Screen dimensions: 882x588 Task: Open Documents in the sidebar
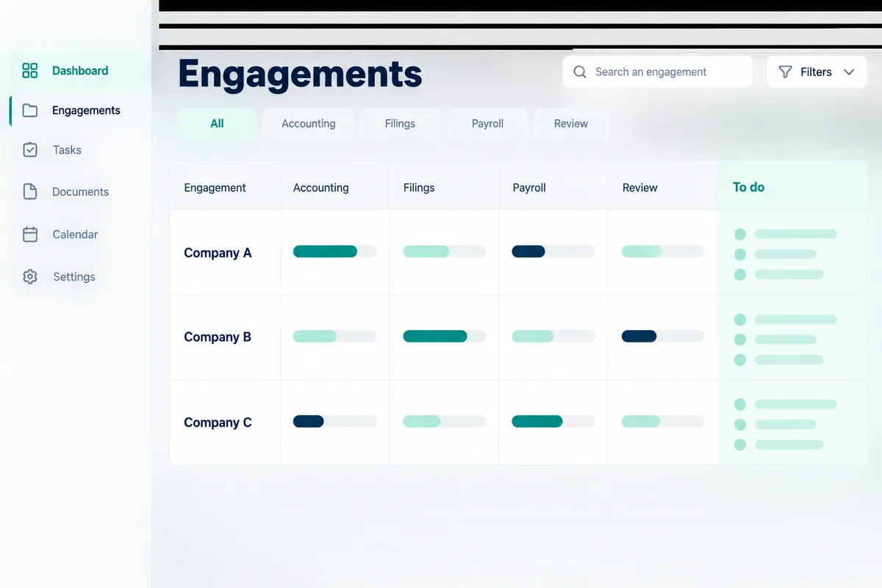[80, 192]
